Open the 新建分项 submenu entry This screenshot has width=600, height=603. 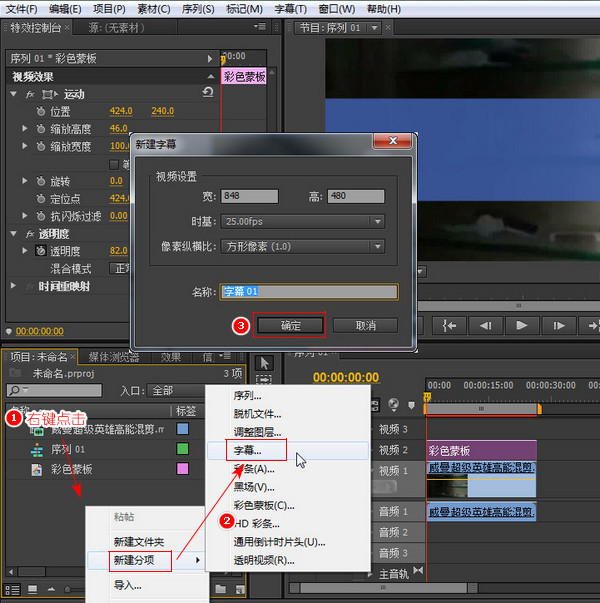tap(145, 560)
